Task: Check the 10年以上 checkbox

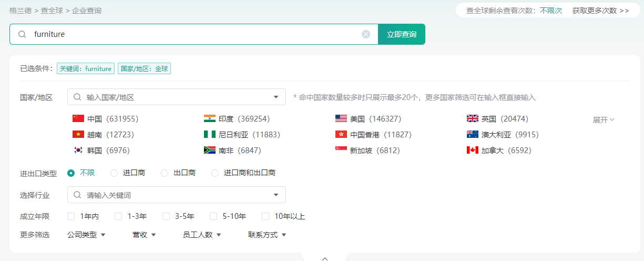Action: [265, 216]
